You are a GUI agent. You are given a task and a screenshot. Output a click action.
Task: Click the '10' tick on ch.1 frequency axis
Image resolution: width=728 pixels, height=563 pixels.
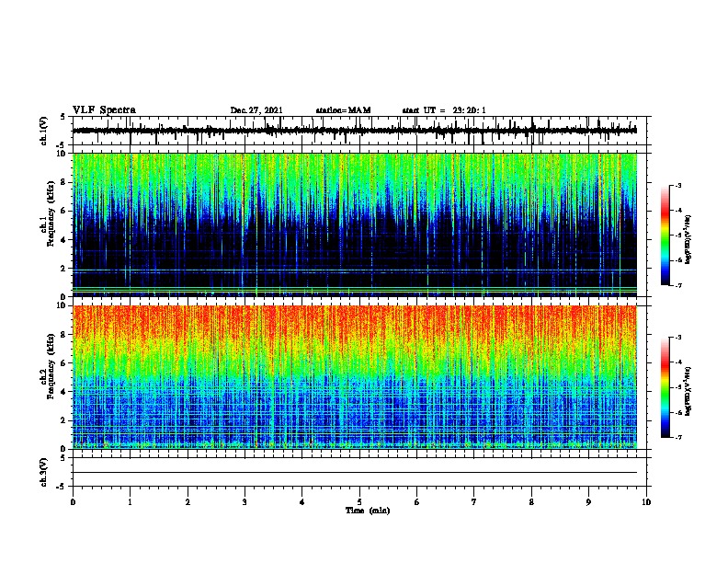[62, 154]
